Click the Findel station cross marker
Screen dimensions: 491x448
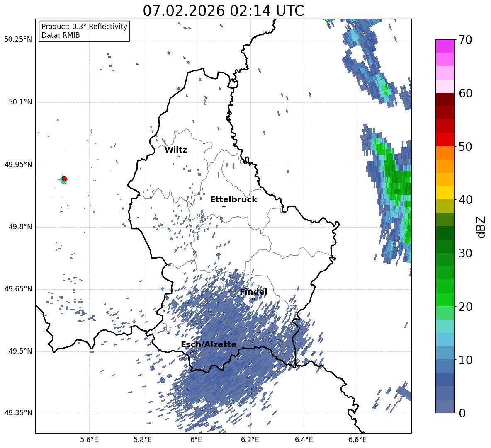coord(253,299)
